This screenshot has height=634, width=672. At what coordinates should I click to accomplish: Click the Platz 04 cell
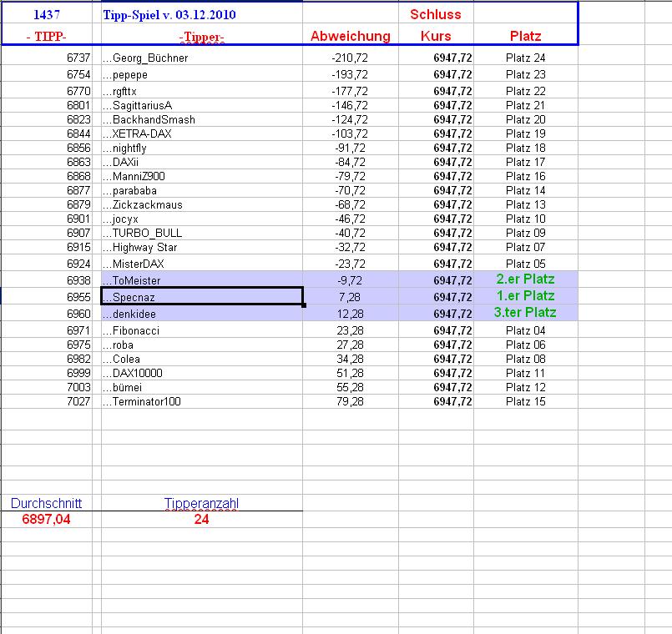[x=525, y=330]
